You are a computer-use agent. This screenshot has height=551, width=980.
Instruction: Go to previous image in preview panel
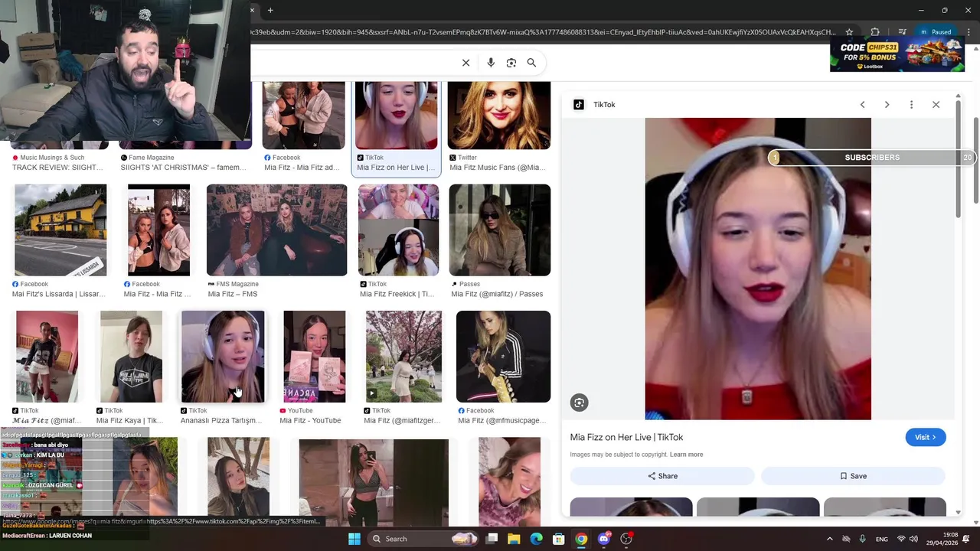tap(862, 105)
